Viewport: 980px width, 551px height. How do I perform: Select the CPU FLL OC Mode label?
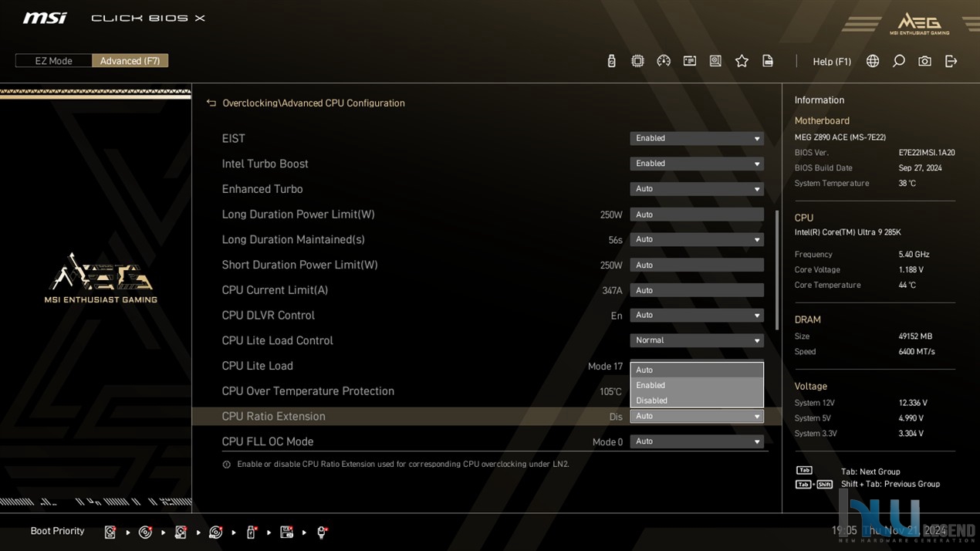268,441
